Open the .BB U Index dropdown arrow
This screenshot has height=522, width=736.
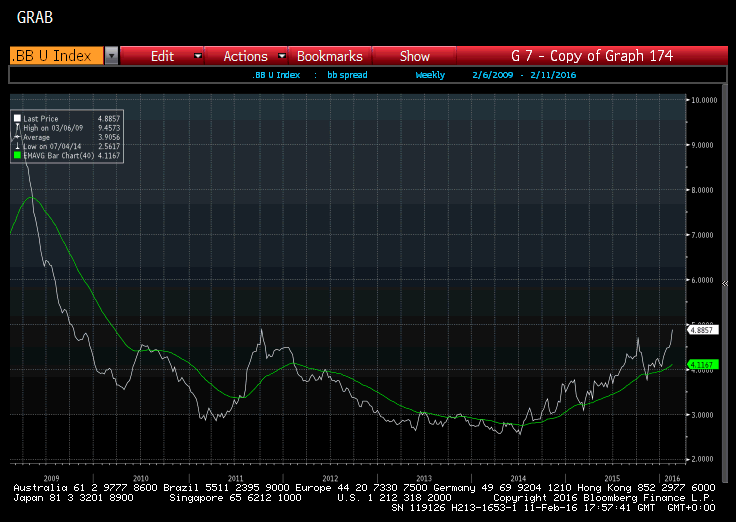[111, 57]
